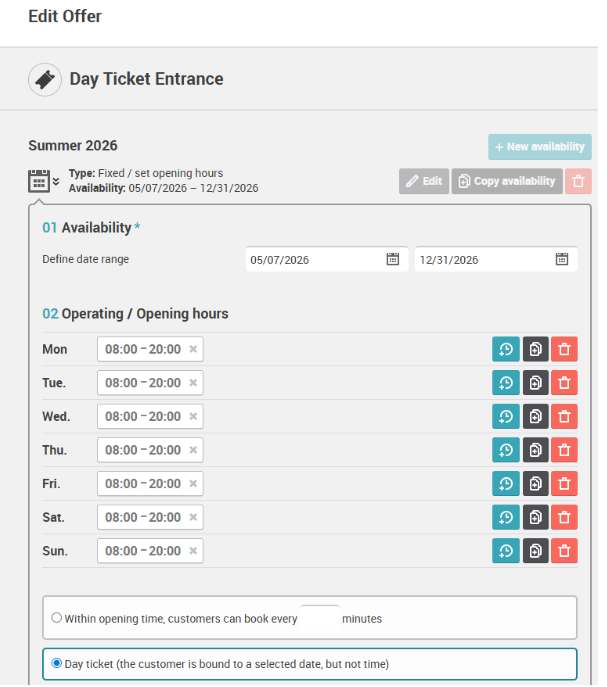Delete Wednesday's hours with the red trash icon

(564, 416)
